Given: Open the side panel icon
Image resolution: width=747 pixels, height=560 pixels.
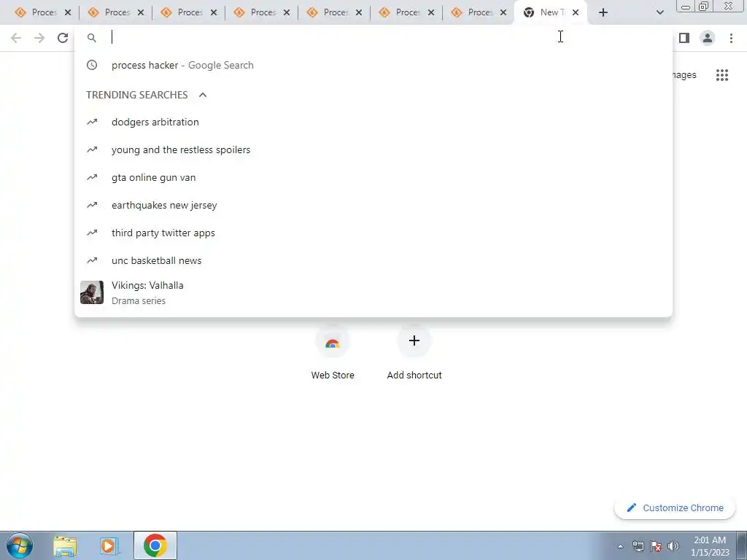Looking at the screenshot, I should 684,38.
